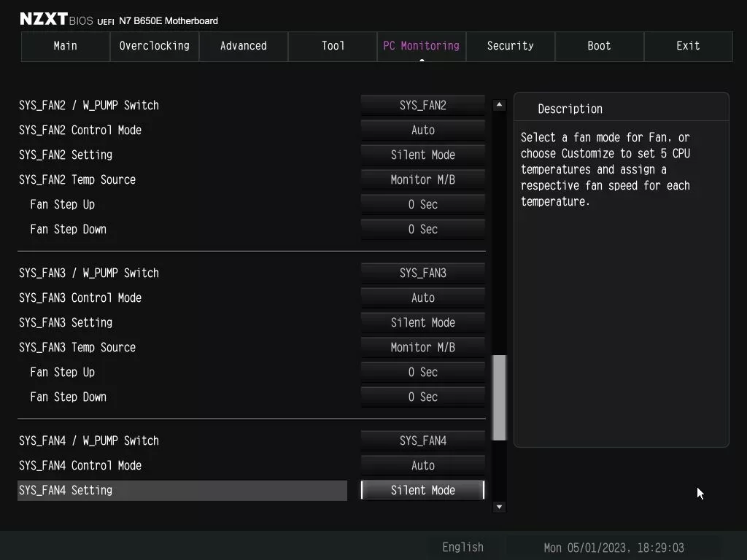Open SYS_FAN2 Fan Step Up selector
Screen dimensions: 747x560
tap(422, 204)
